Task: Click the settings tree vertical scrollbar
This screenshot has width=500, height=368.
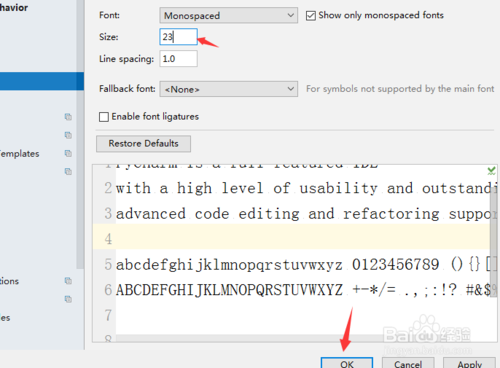Action: click(x=80, y=133)
